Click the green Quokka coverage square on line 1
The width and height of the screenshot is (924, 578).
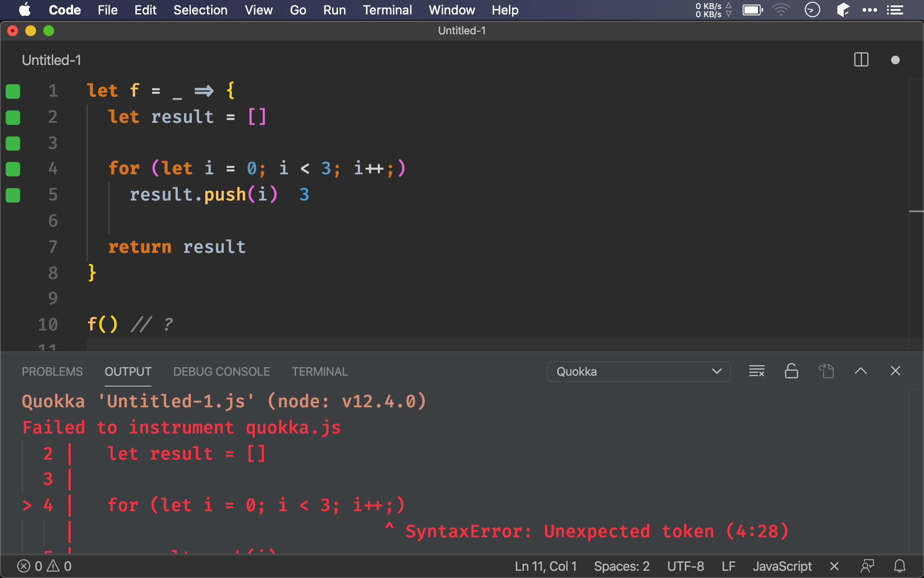[x=13, y=91]
